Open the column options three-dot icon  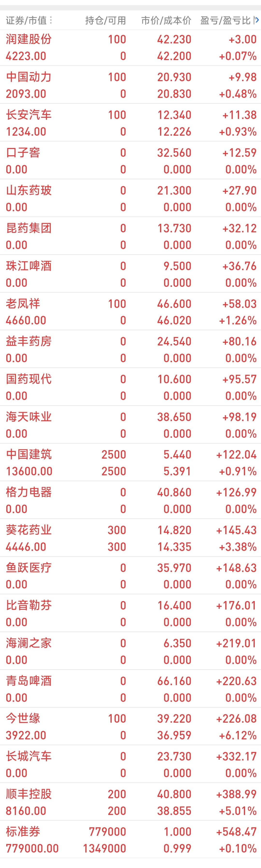coord(51,20)
